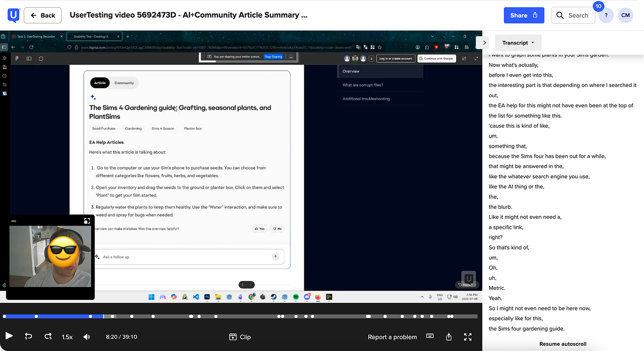Click transcript line "the blurb."

(500, 207)
